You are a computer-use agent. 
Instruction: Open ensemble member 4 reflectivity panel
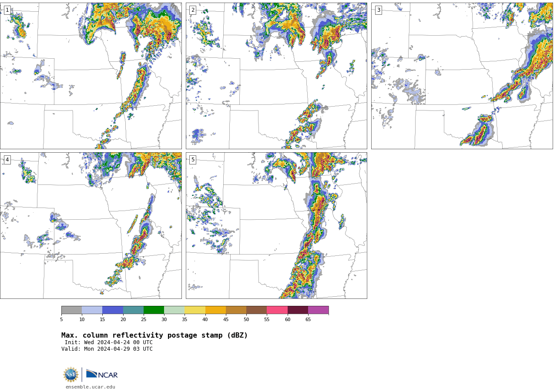(91, 225)
